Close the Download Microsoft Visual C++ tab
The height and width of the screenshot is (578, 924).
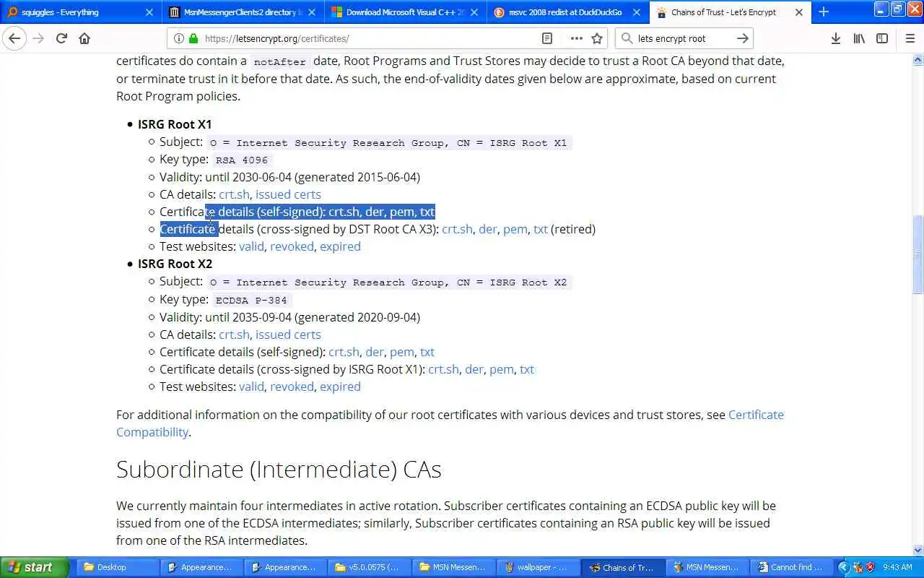click(474, 12)
